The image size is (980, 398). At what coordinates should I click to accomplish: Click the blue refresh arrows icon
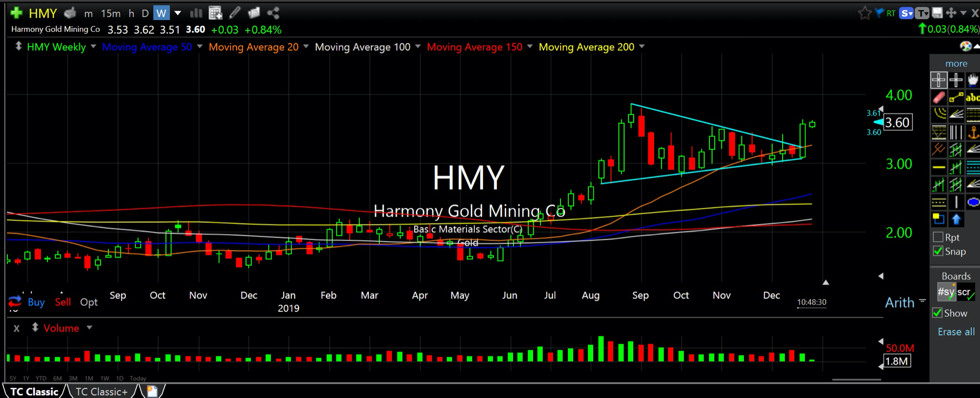(x=15, y=302)
